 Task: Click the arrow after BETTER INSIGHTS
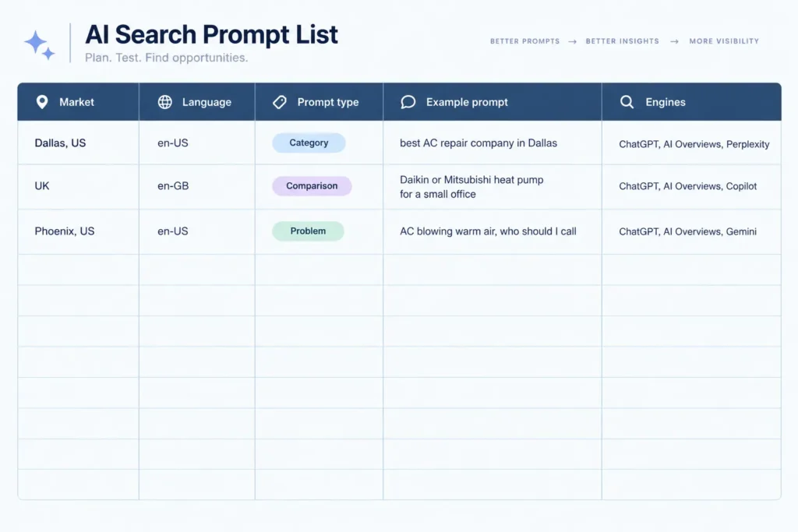point(674,41)
